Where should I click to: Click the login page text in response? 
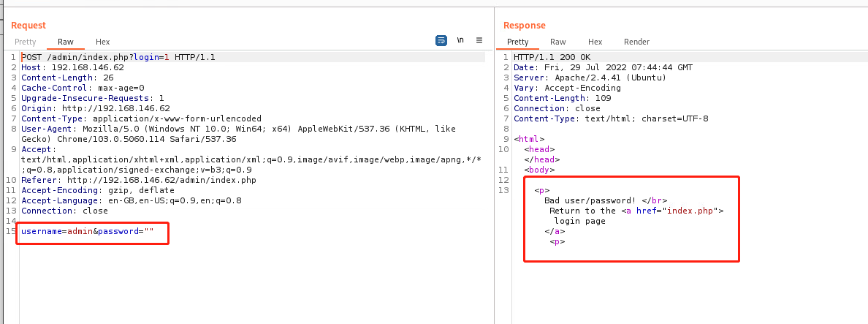tap(580, 221)
